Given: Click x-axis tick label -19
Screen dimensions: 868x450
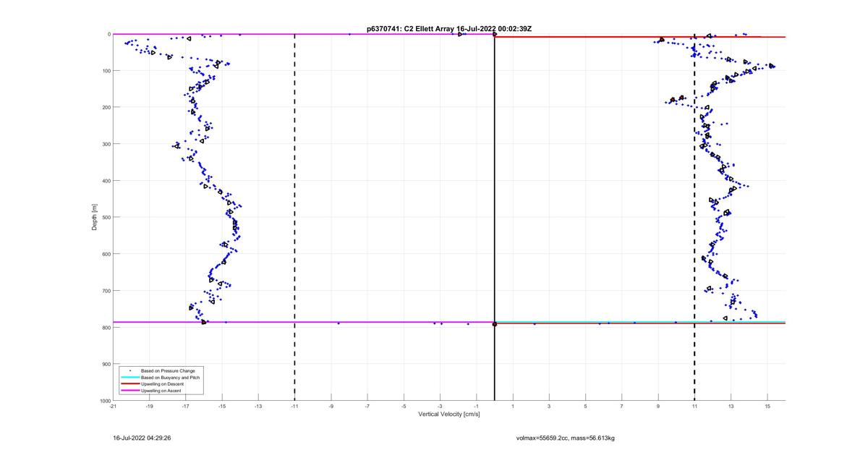Looking at the screenshot, I should [149, 406].
